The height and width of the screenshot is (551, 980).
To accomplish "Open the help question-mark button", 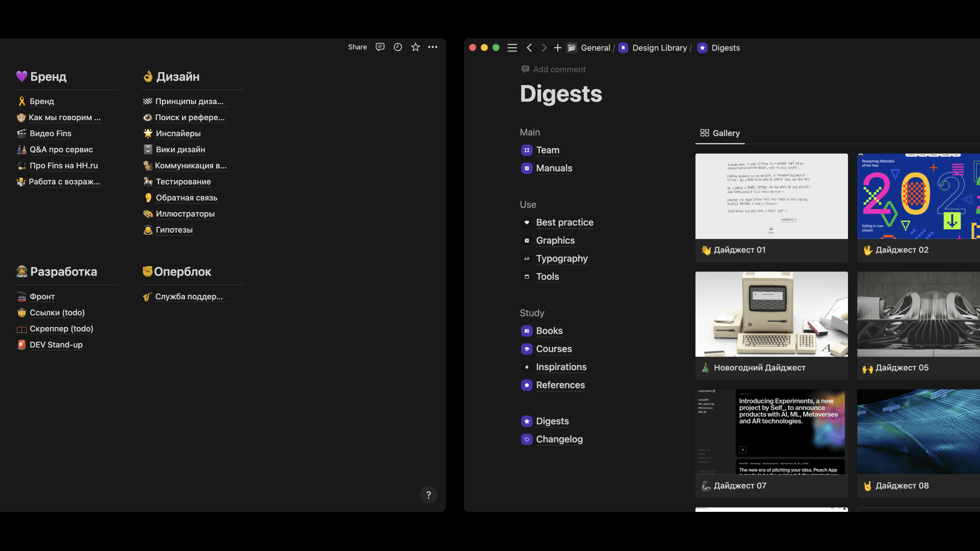I will [x=428, y=495].
